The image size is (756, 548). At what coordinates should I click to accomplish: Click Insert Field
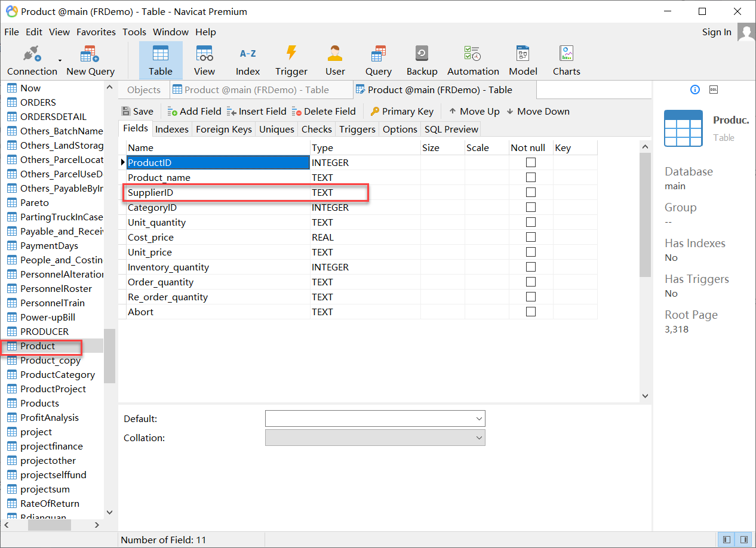click(257, 111)
